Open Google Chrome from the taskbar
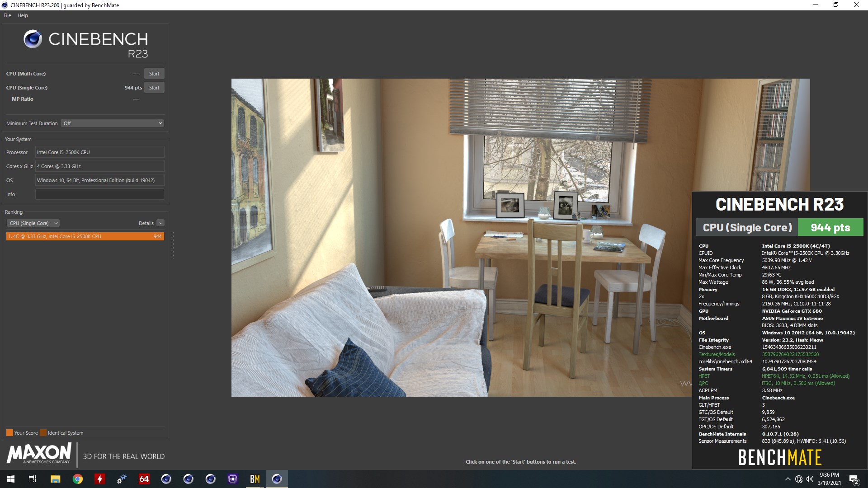This screenshot has height=488, width=868. (x=78, y=479)
